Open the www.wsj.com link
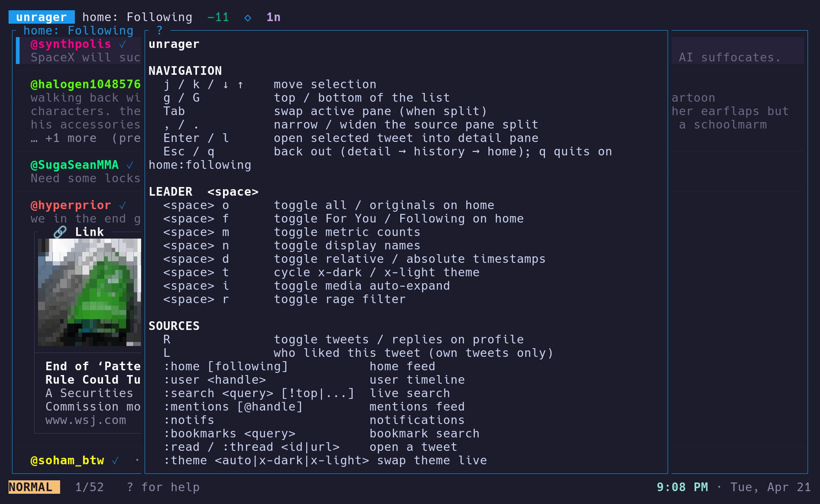820x504 pixels. [x=85, y=420]
